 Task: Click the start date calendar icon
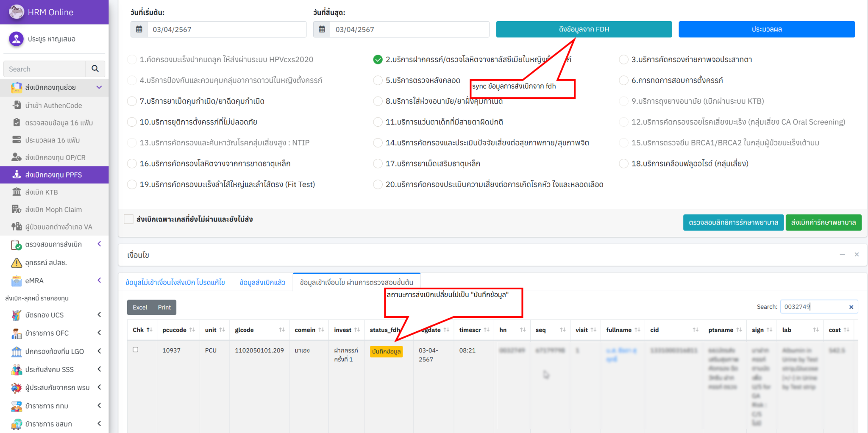139,29
